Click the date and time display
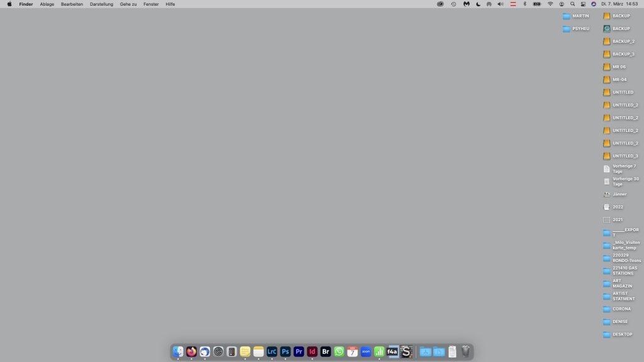The image size is (644, 362). point(619,4)
